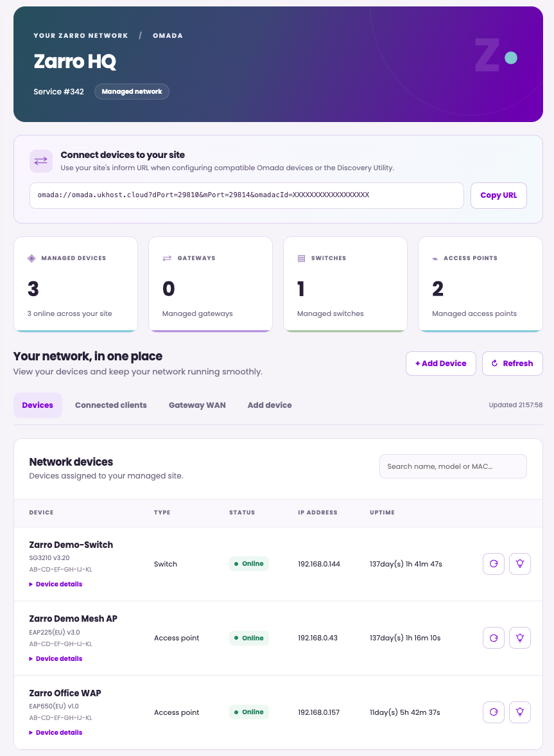Click the Managed network badge
Image resolution: width=554 pixels, height=756 pixels.
(x=132, y=92)
